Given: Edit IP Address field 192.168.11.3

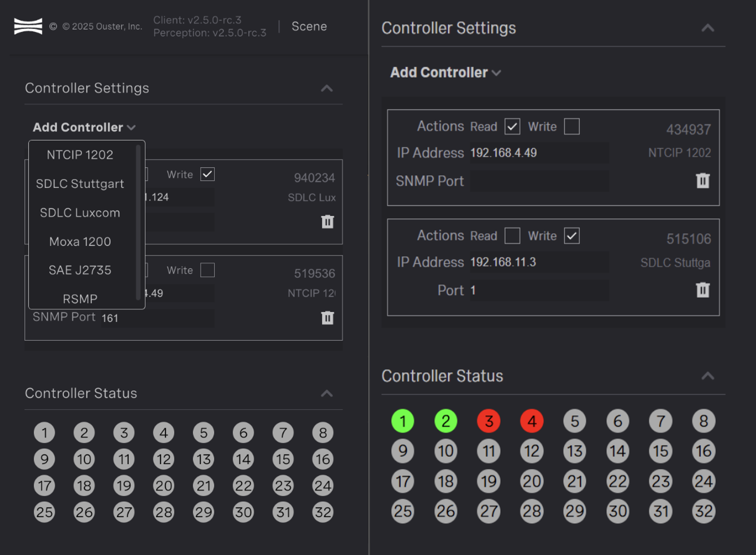Looking at the screenshot, I should 539,262.
